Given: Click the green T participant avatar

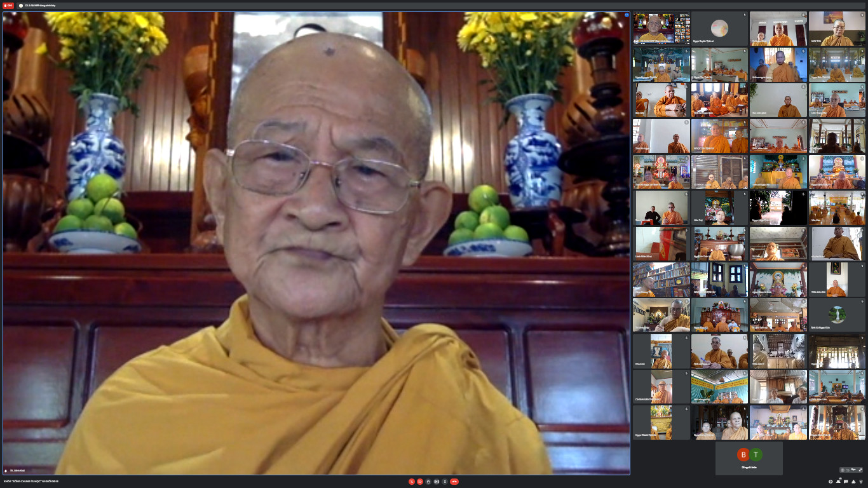Looking at the screenshot, I should point(756,454).
